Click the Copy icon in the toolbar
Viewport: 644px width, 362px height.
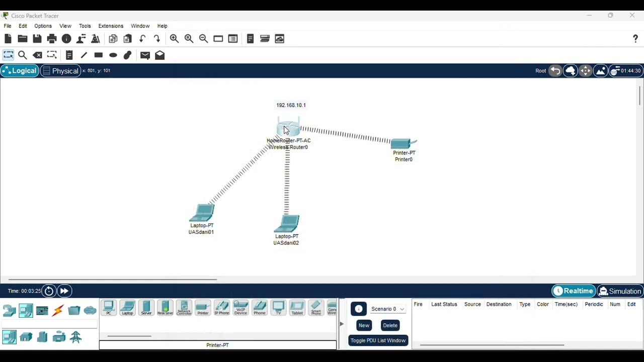click(113, 39)
